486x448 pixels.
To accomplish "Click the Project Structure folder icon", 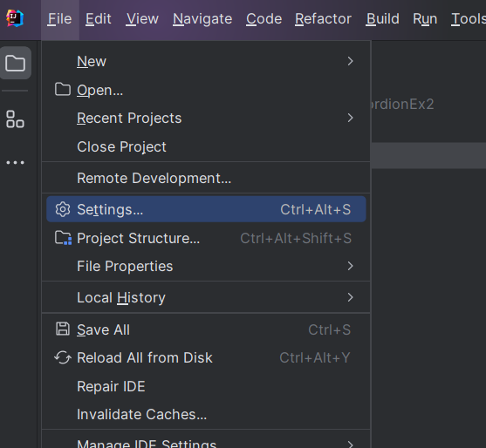I will 63,238.
